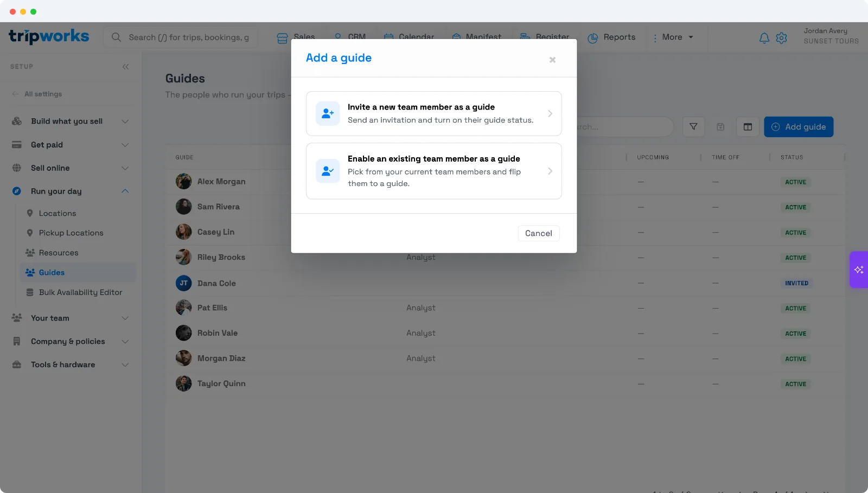
Task: Click the tripworks logo
Action: click(x=49, y=36)
